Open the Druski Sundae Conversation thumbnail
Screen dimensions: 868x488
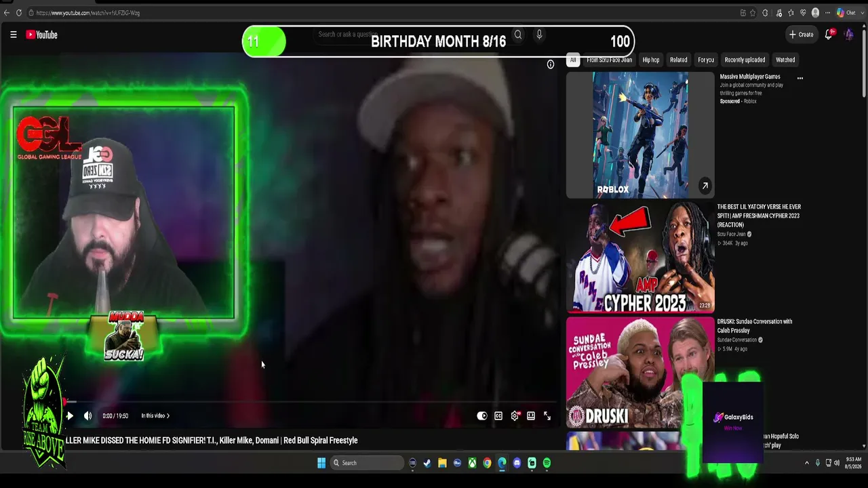coord(640,373)
